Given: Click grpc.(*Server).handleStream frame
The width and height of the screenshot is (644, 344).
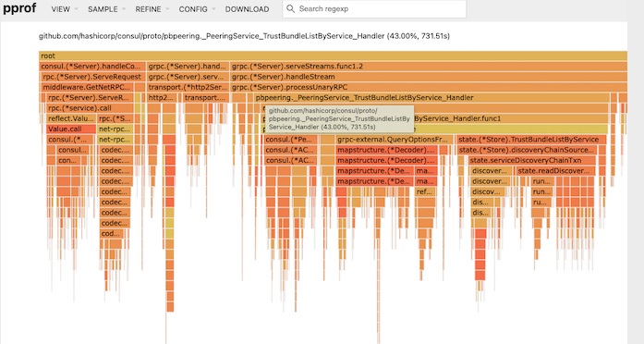Looking at the screenshot, I should point(429,77).
